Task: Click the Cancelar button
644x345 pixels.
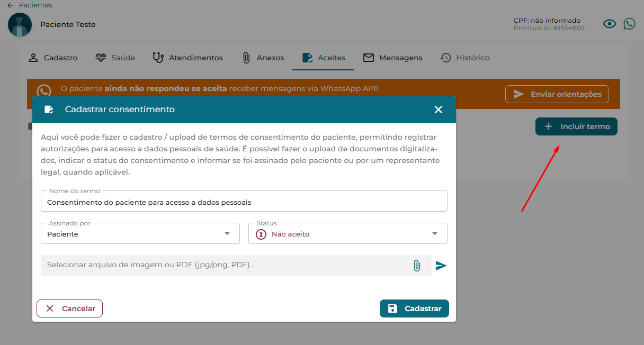Action: [x=69, y=308]
